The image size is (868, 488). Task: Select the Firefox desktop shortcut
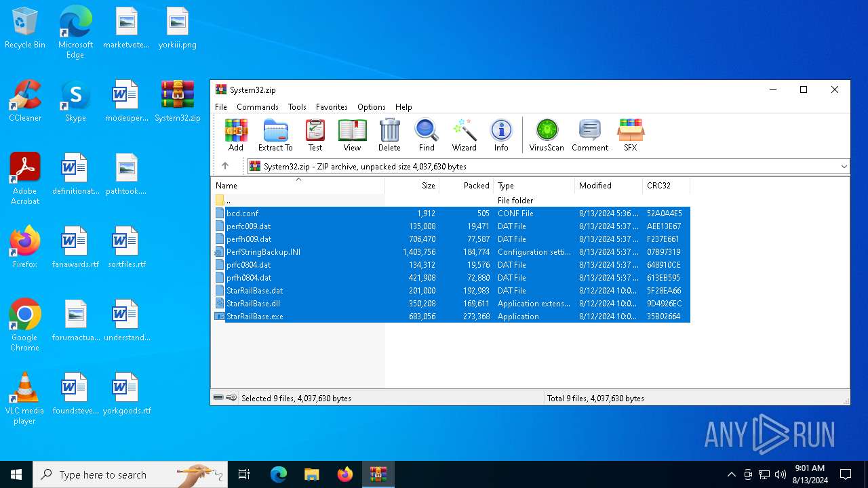point(25,248)
